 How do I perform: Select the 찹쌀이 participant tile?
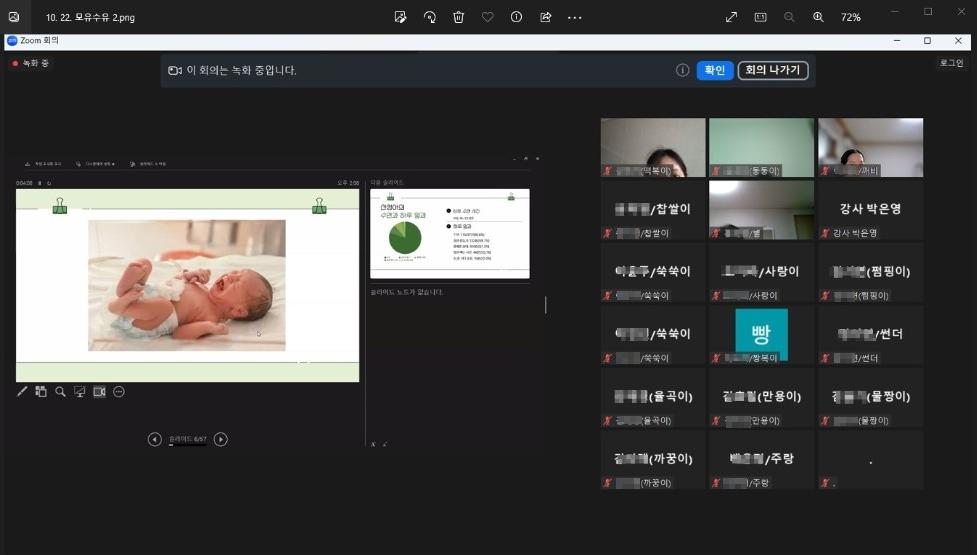coord(653,210)
